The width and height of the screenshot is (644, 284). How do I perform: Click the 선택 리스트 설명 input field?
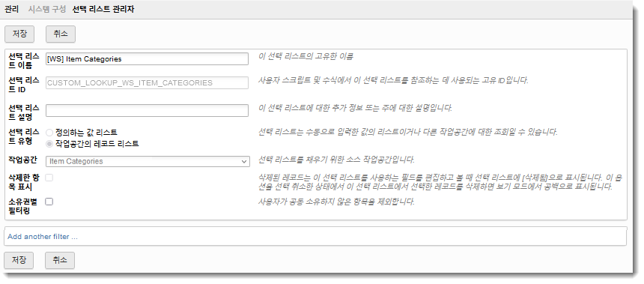(147, 111)
